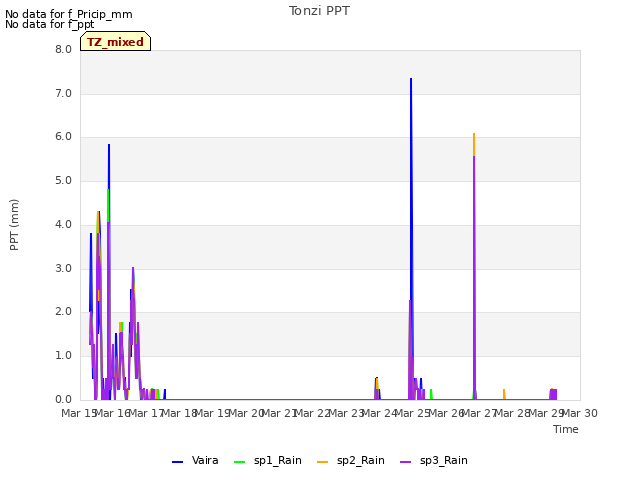Screen dimensions: 640x480
Task: Click the 'No data for f_ppt' message
Action: click(x=49, y=24)
